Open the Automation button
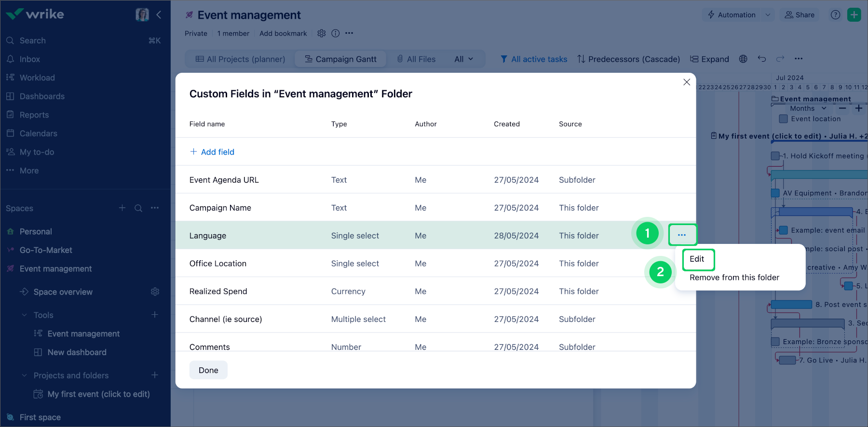Screen dimensions: 868x427 (732, 15)
